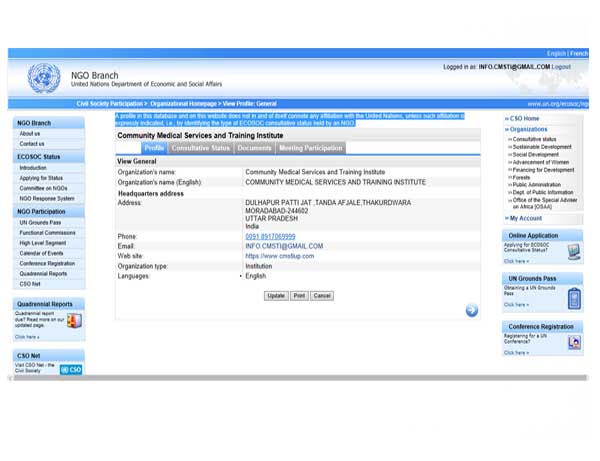Open Functional Commissions sidebar item

click(47, 233)
